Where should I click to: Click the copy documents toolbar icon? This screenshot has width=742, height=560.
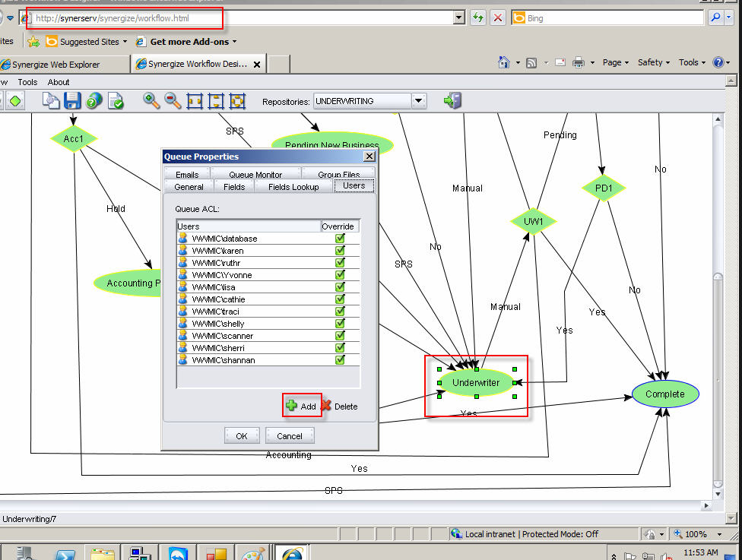coord(51,101)
